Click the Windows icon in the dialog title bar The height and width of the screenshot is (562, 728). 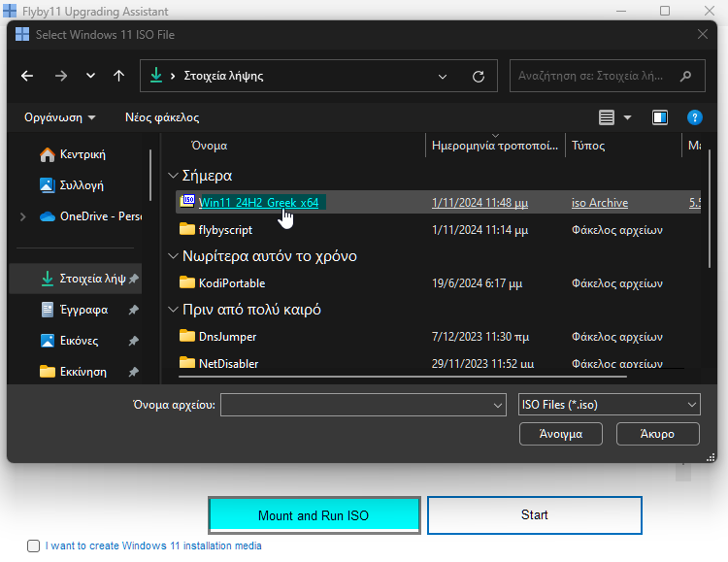tap(21, 34)
